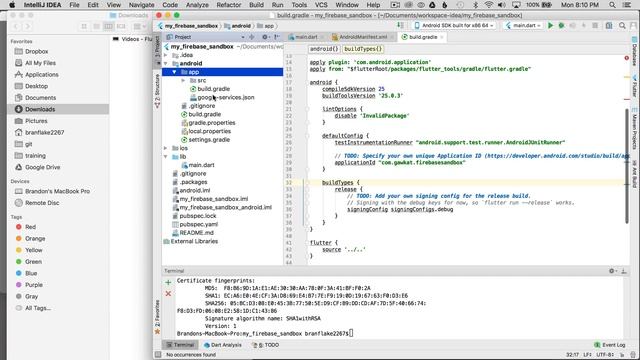Start debugging with the green bug icon
640x360 pixels.
click(562, 25)
